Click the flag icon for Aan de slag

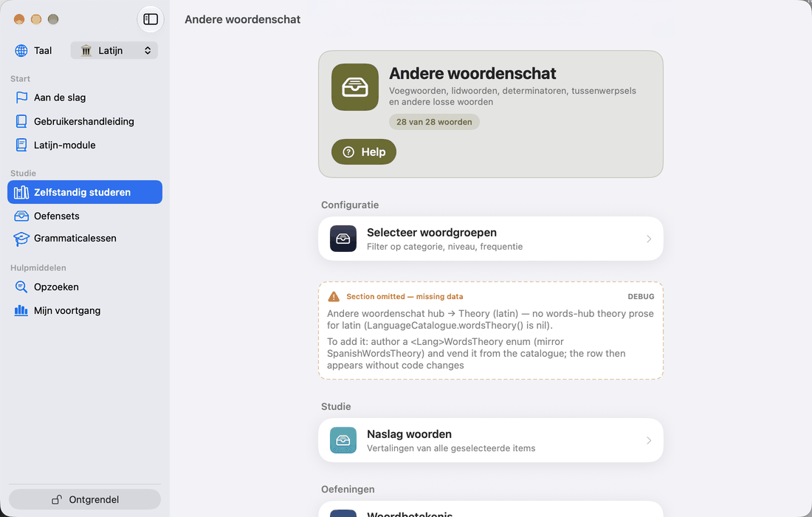pyautogui.click(x=21, y=97)
